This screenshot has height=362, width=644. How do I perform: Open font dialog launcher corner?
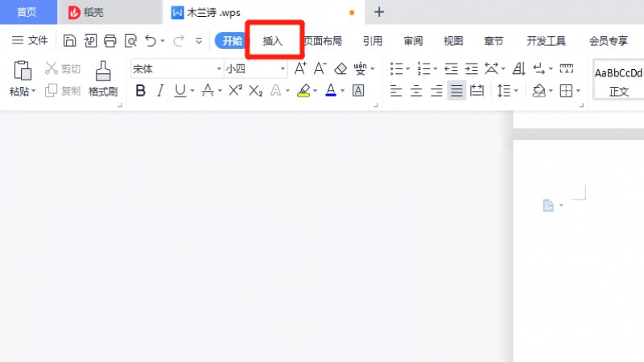tap(375, 105)
